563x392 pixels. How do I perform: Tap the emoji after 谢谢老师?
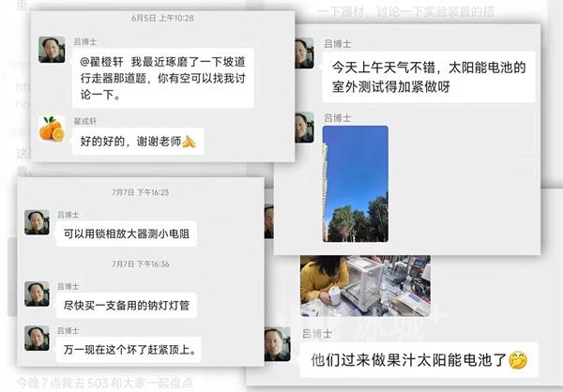(189, 142)
